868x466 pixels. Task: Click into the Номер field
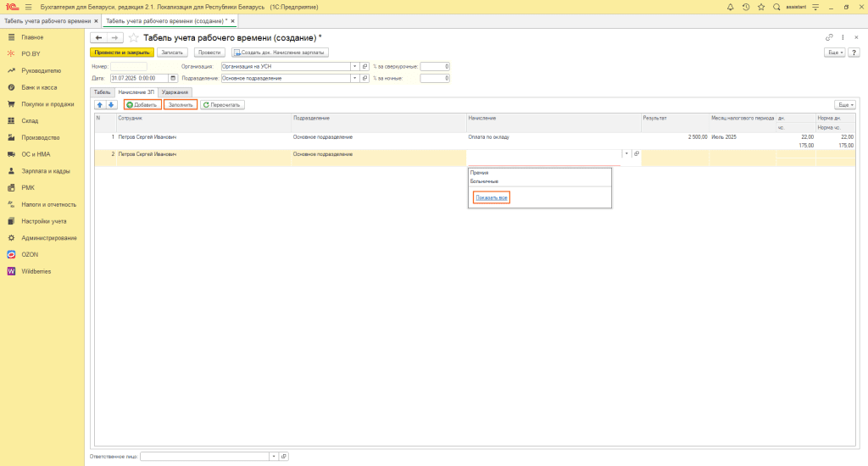click(129, 66)
